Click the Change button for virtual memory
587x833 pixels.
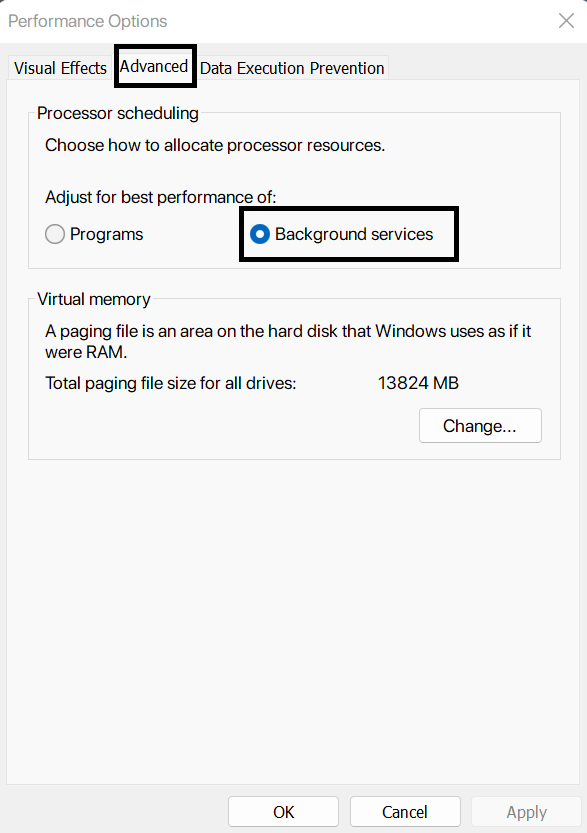pyautogui.click(x=480, y=425)
